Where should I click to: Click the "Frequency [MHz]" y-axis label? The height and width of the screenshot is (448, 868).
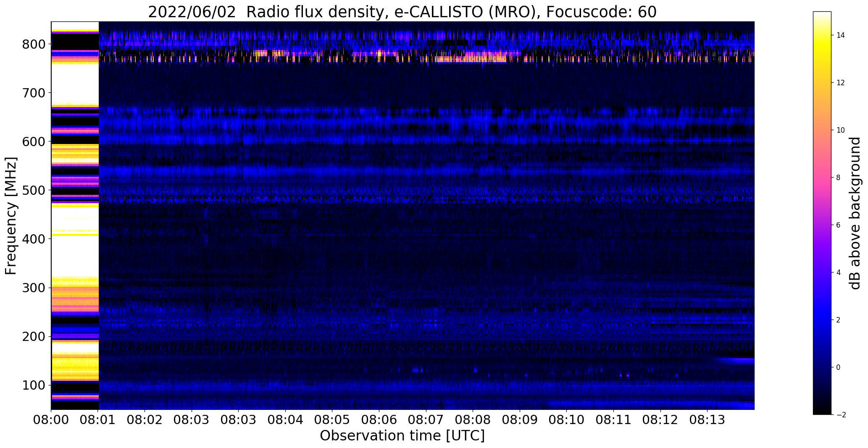tap(11, 216)
